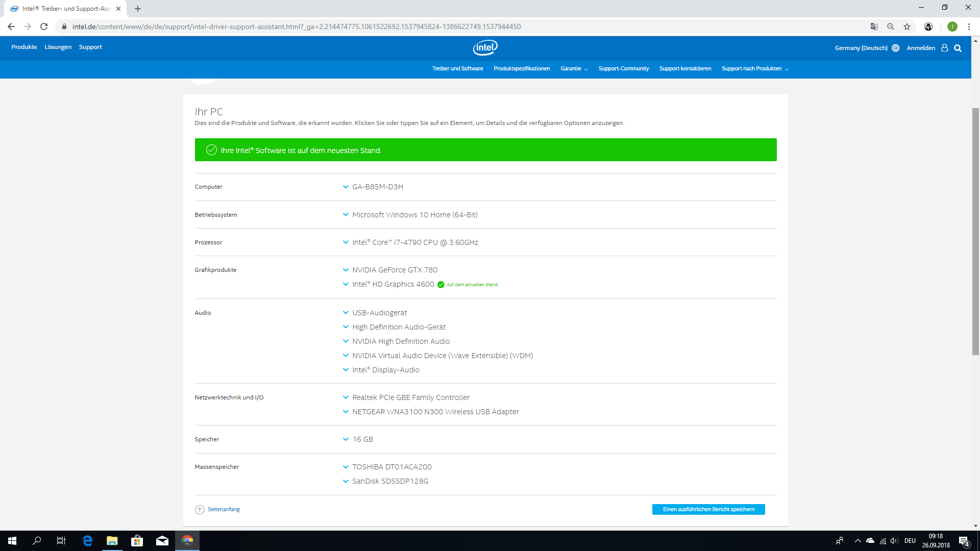The height and width of the screenshot is (551, 980).
Task: Bookmark this page with the star icon
Action: (907, 27)
